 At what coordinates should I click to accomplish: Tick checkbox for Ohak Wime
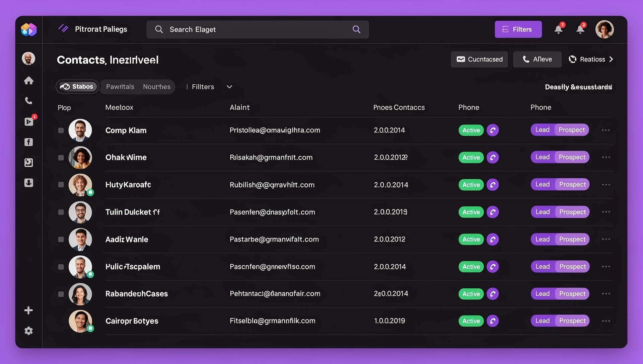click(x=61, y=158)
